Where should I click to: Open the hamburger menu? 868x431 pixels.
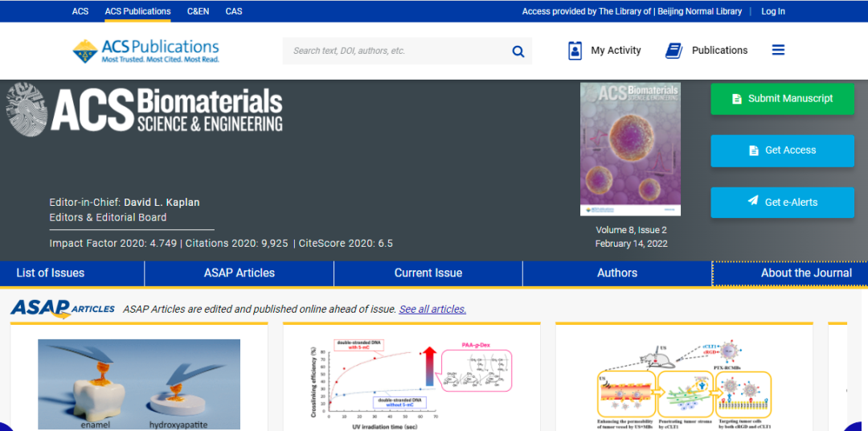coord(778,50)
